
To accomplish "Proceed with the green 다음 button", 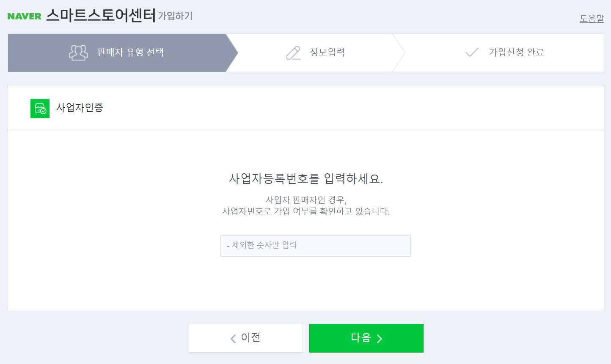I will coord(366,338).
